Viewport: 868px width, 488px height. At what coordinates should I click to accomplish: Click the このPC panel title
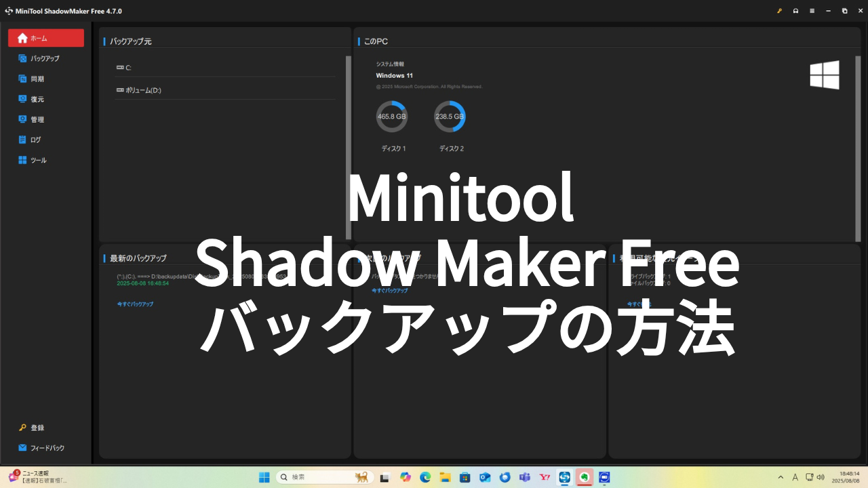(376, 41)
